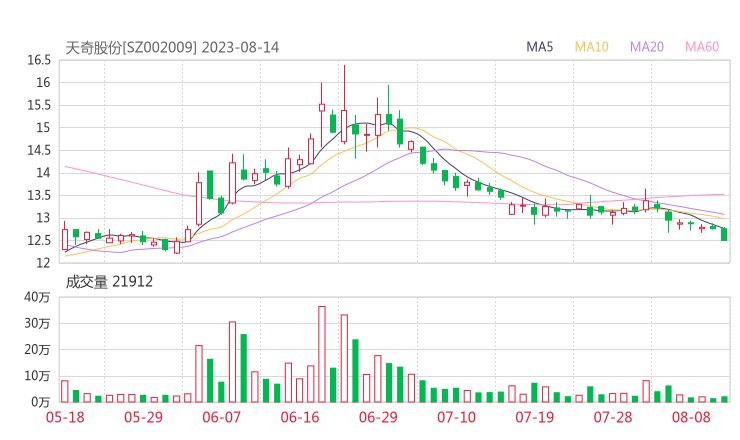Click the 16.5 price axis label

39,60
